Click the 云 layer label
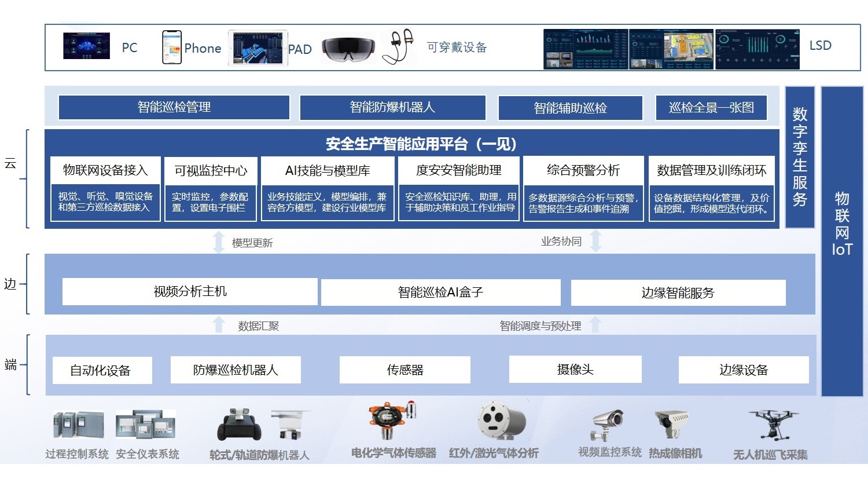Image resolution: width=868 pixels, height=479 pixels. [10, 163]
